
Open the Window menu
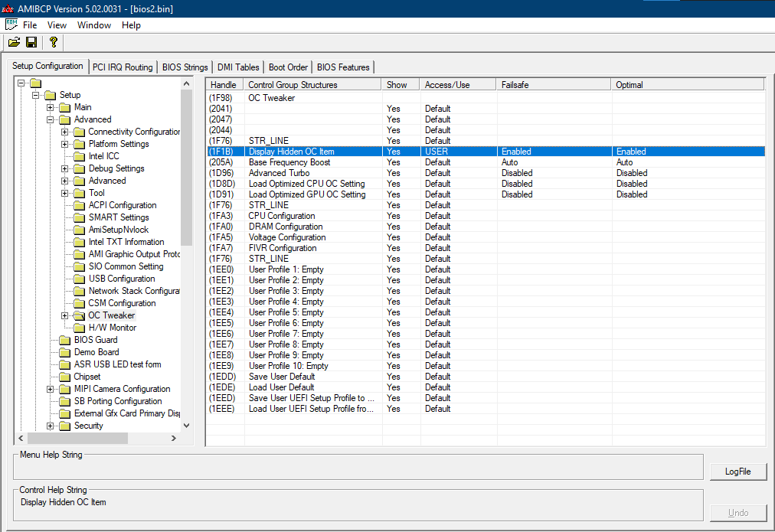coord(94,24)
